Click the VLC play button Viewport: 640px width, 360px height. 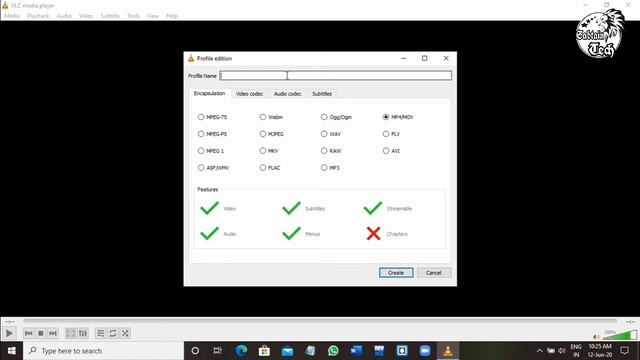(9, 333)
